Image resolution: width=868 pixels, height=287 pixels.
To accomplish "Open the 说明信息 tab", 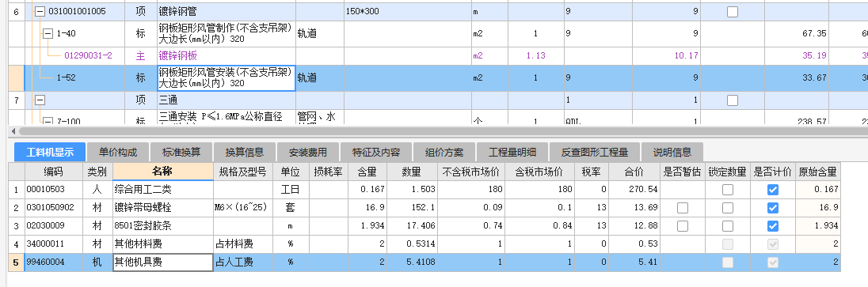I will point(672,152).
